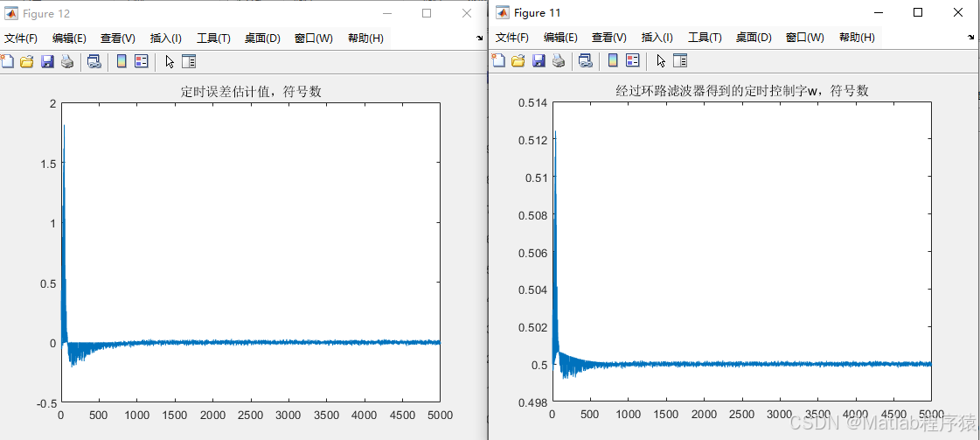The image size is (980, 440).
Task: Click Link Plot icon in Figure 12 toolbar
Action: (94, 61)
